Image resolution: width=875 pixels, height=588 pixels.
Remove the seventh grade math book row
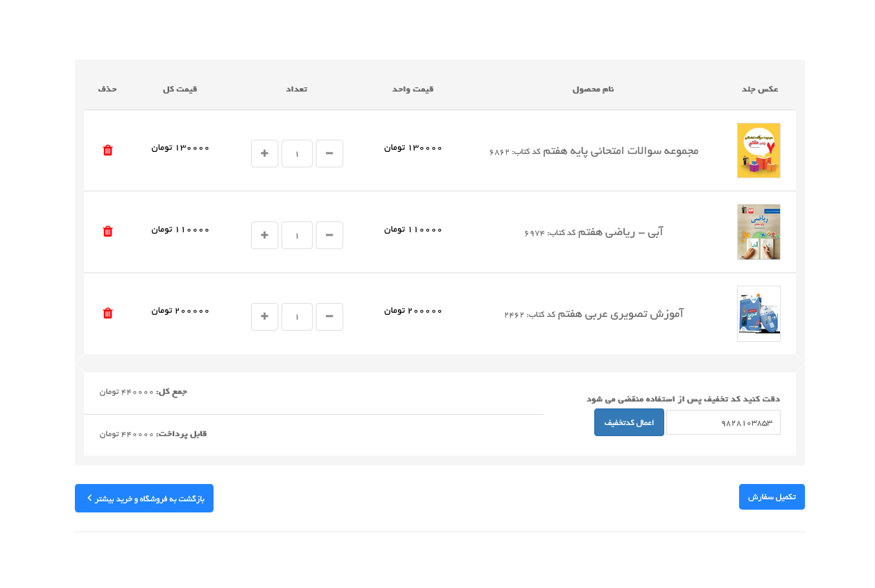[107, 232]
